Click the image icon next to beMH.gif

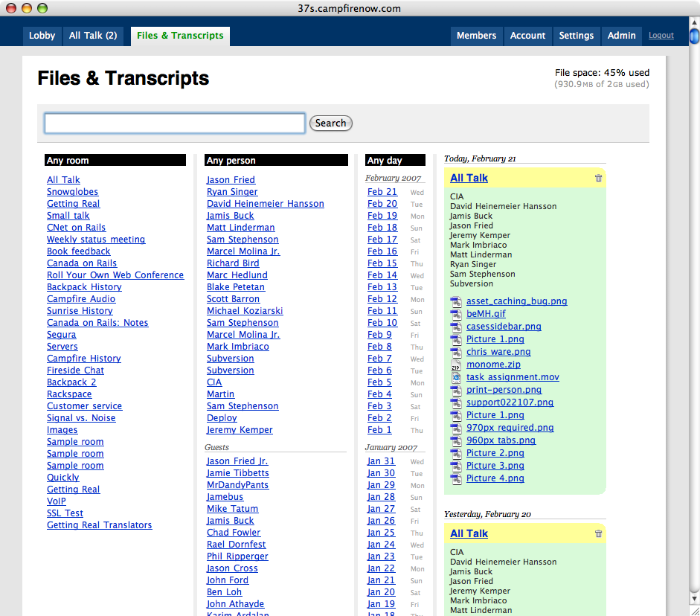click(456, 314)
